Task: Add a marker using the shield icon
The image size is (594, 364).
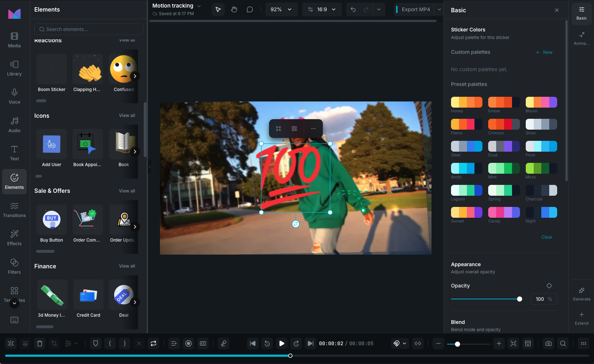Action: (x=96, y=343)
